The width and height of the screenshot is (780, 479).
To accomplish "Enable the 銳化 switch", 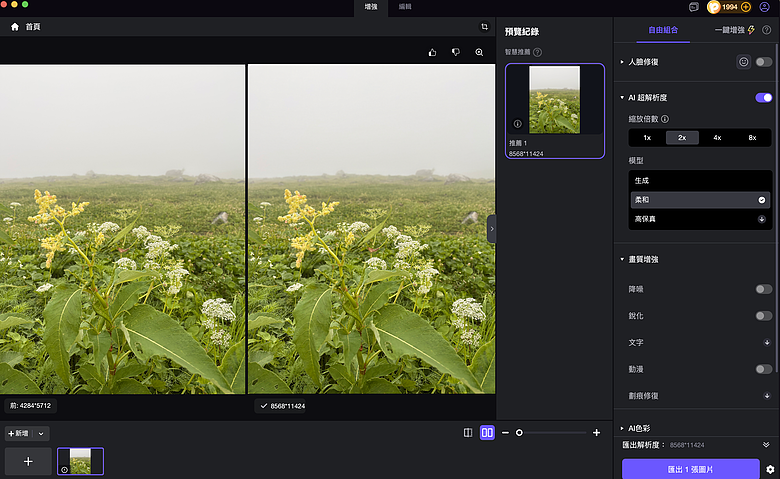I will (764, 316).
